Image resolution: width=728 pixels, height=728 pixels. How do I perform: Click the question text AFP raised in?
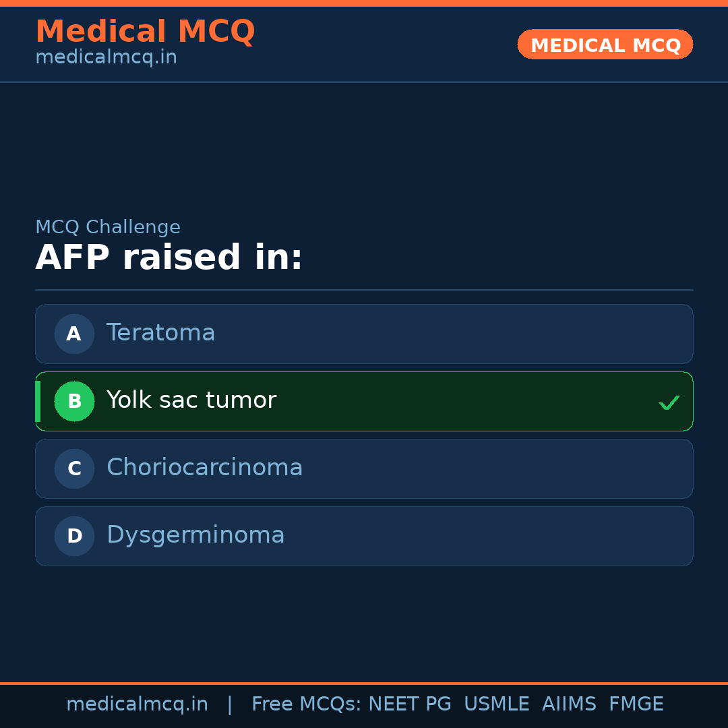pos(169,258)
